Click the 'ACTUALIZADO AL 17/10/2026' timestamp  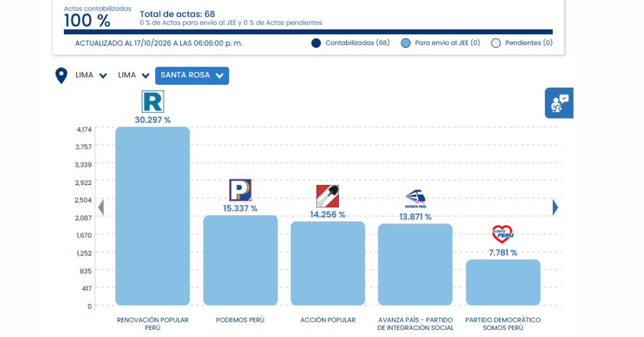tap(159, 43)
